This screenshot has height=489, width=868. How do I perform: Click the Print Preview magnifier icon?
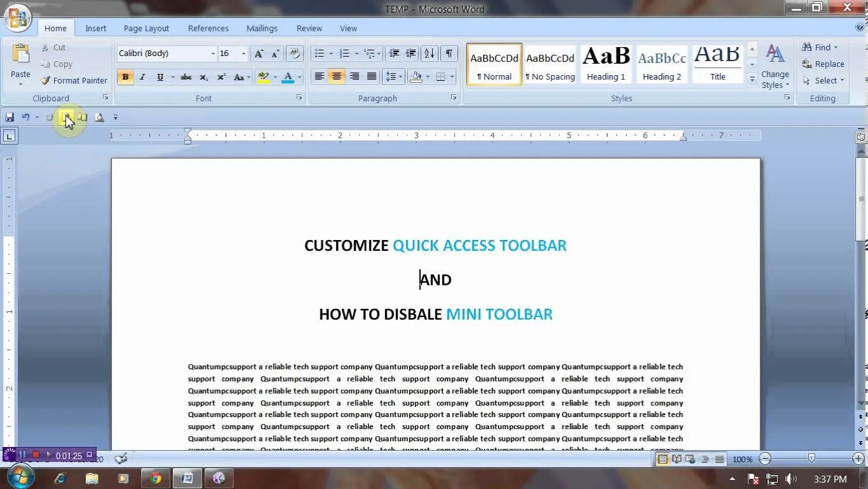click(99, 117)
